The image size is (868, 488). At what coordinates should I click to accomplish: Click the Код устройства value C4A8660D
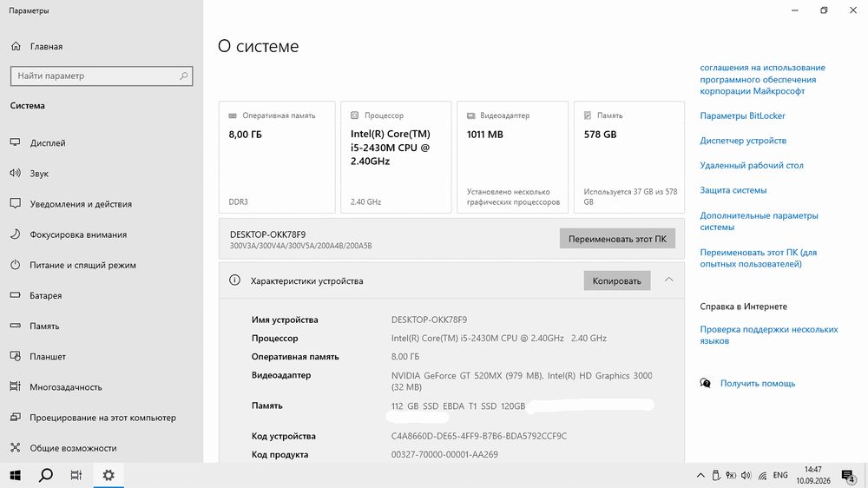(x=479, y=436)
